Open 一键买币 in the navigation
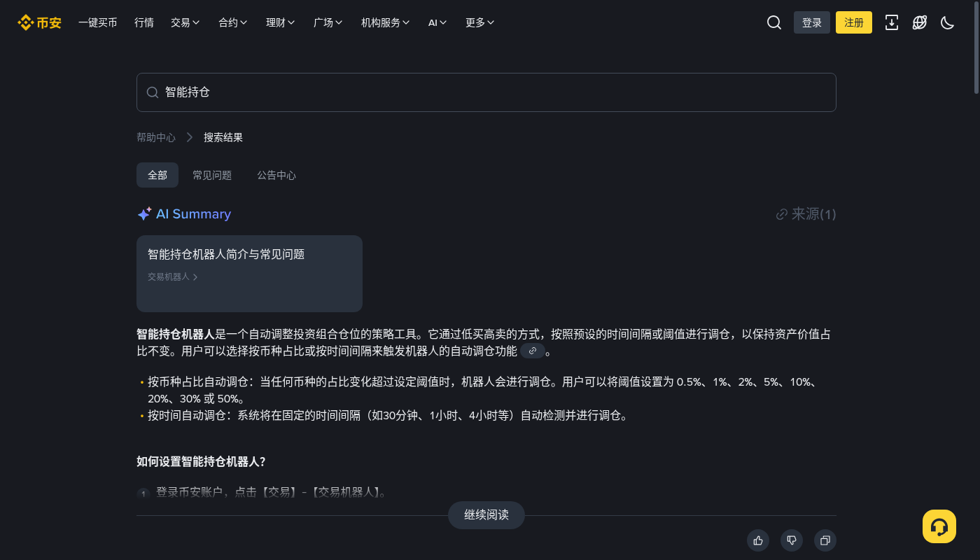 coord(98,22)
